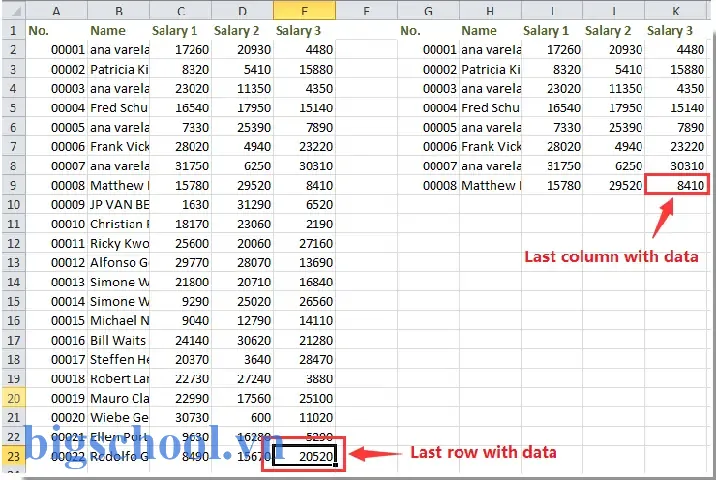Select 'Fred Schu' in column H

(490, 108)
